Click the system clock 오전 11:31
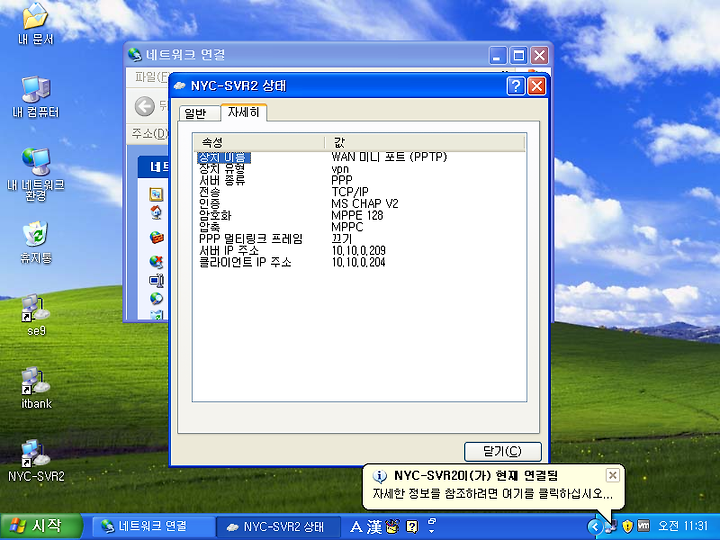 683,526
